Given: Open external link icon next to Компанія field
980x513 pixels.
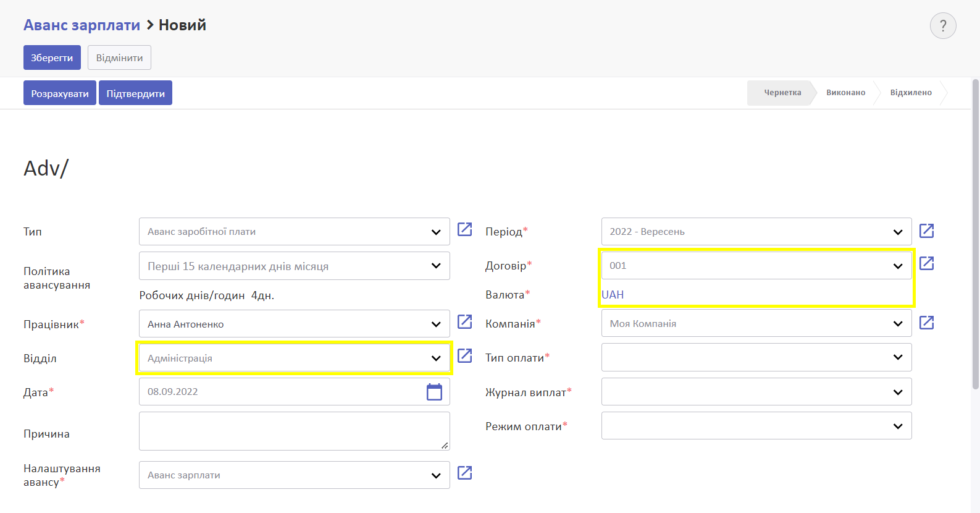Looking at the screenshot, I should 927,323.
